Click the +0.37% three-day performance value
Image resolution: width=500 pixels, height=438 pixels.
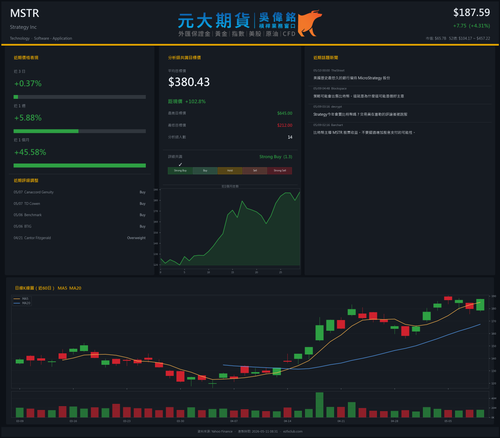pyautogui.click(x=28, y=83)
